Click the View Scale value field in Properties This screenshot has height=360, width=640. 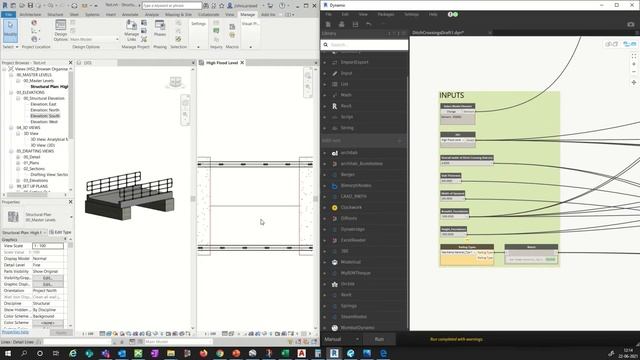tap(48, 246)
